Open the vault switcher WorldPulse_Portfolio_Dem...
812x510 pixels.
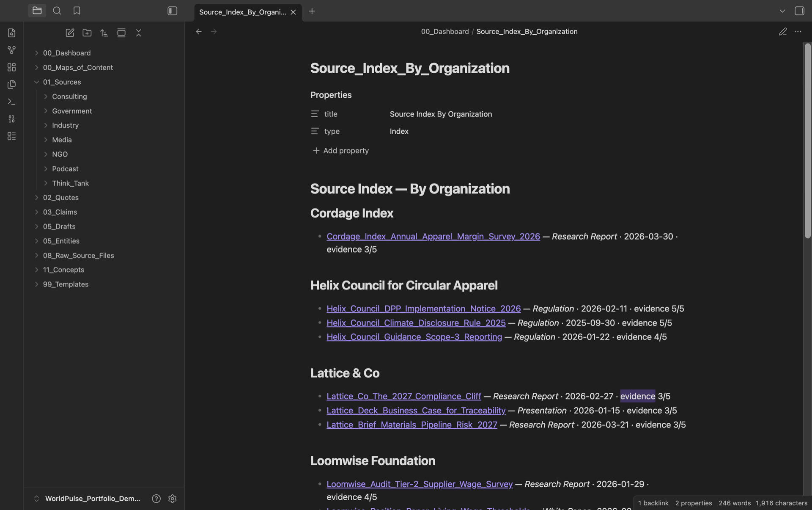(x=87, y=499)
